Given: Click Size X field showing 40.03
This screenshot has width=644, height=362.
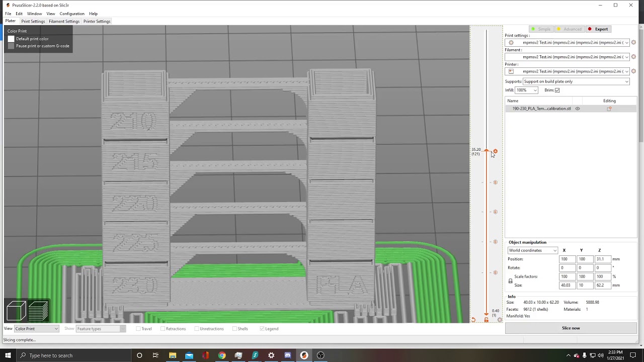Looking at the screenshot, I should pyautogui.click(x=567, y=285).
